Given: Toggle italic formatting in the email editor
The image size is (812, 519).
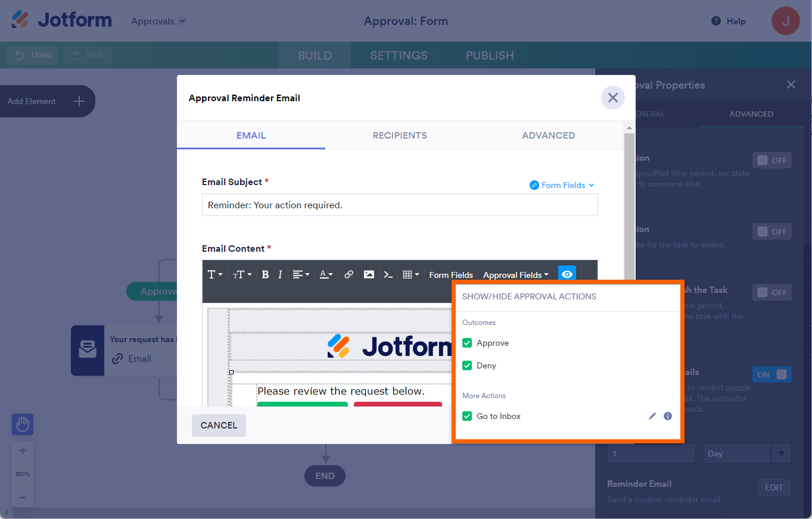Looking at the screenshot, I should point(280,274).
